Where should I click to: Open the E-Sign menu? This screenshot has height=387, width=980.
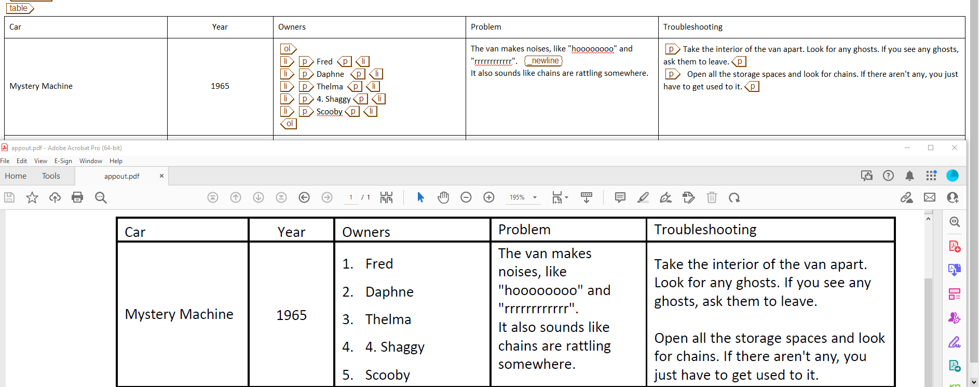point(63,161)
